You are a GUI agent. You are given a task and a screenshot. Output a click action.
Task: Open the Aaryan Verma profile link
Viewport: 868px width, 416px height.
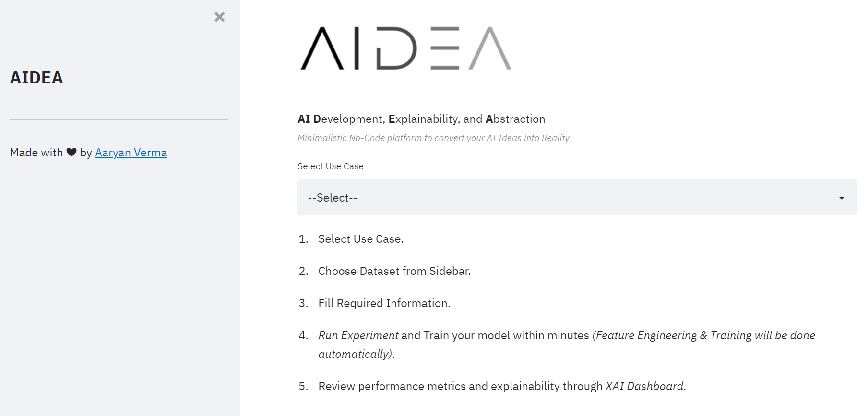point(131,152)
